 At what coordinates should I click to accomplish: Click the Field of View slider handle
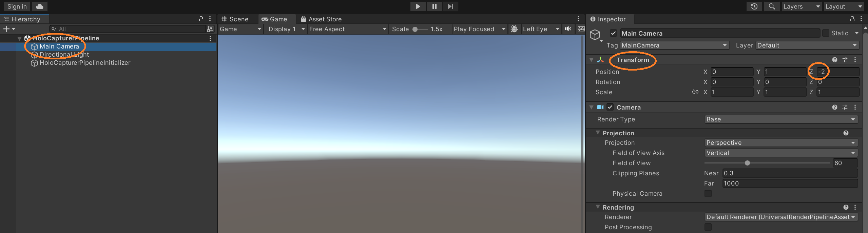coord(747,163)
